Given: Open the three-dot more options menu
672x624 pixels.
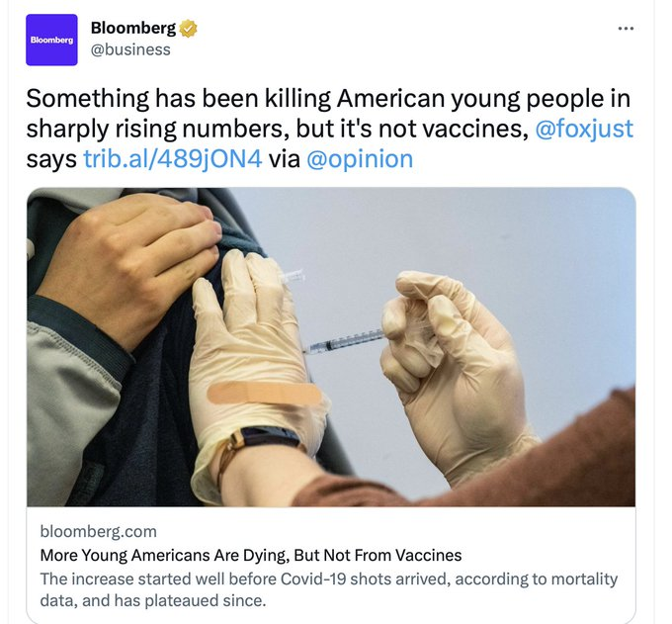Looking at the screenshot, I should (626, 29).
